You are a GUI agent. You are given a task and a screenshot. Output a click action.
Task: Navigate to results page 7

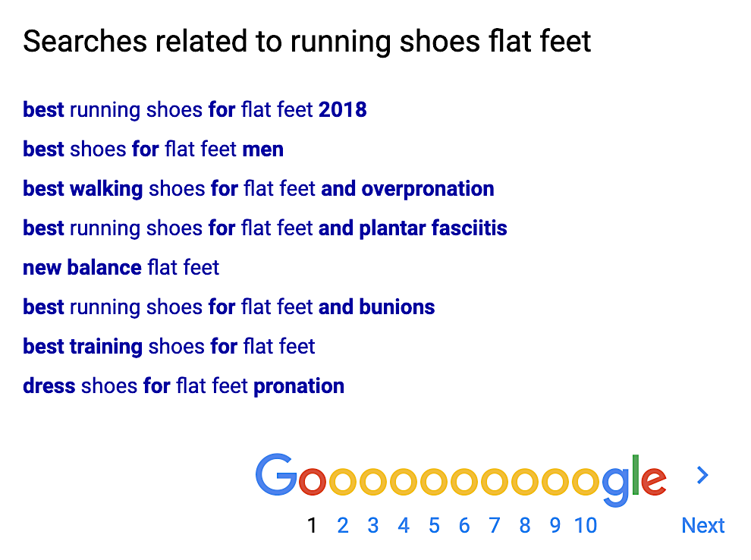pyautogui.click(x=495, y=526)
